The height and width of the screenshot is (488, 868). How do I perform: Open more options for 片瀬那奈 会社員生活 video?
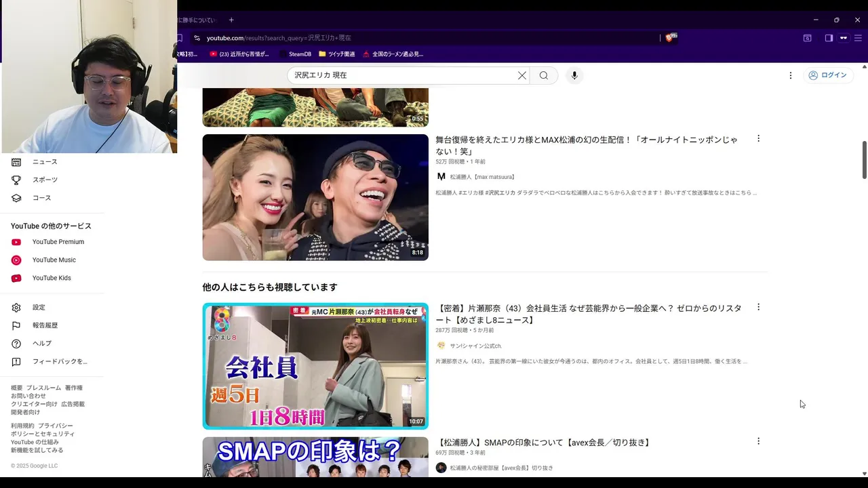coord(758,307)
